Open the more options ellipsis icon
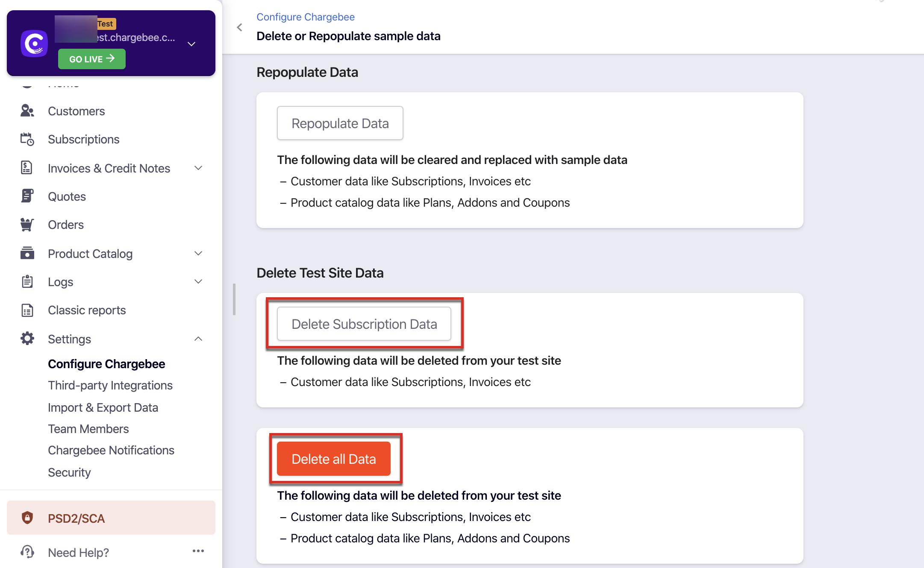The width and height of the screenshot is (924, 568). tap(198, 551)
